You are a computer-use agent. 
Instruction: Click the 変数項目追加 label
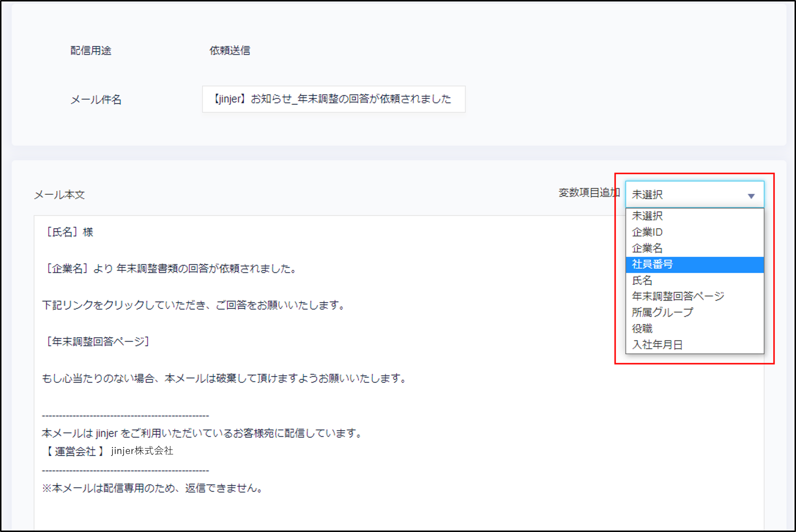[x=589, y=193]
